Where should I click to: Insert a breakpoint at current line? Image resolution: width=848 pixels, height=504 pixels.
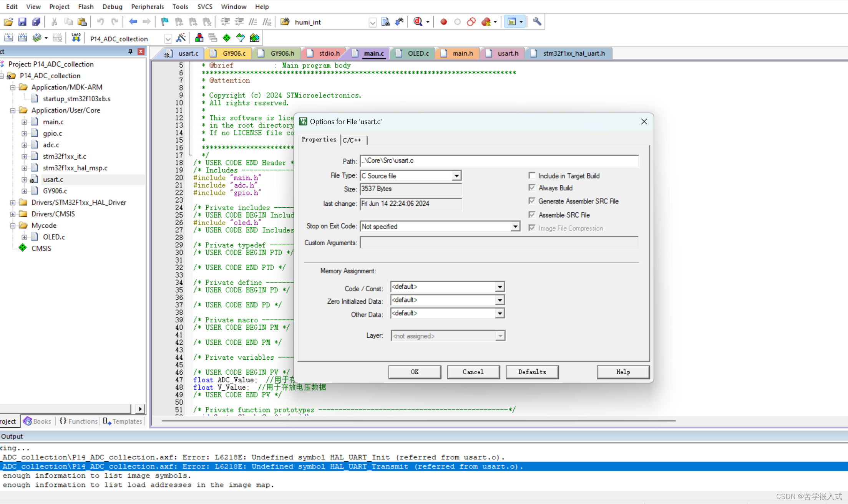(x=443, y=21)
